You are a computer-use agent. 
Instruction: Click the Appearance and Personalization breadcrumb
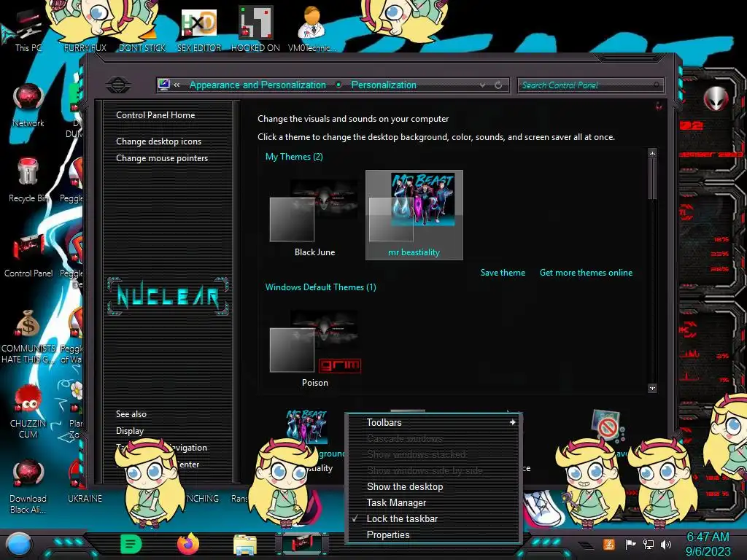click(x=258, y=85)
